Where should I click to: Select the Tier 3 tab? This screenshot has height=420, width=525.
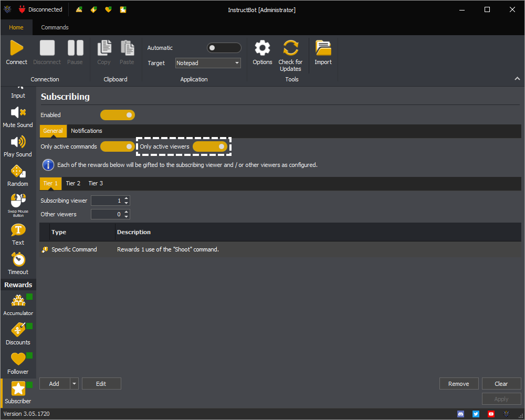96,184
